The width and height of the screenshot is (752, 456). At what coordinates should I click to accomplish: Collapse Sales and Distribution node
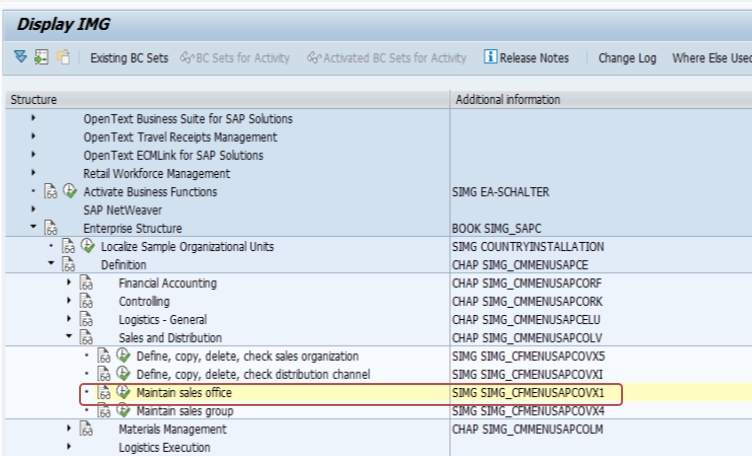(69, 336)
